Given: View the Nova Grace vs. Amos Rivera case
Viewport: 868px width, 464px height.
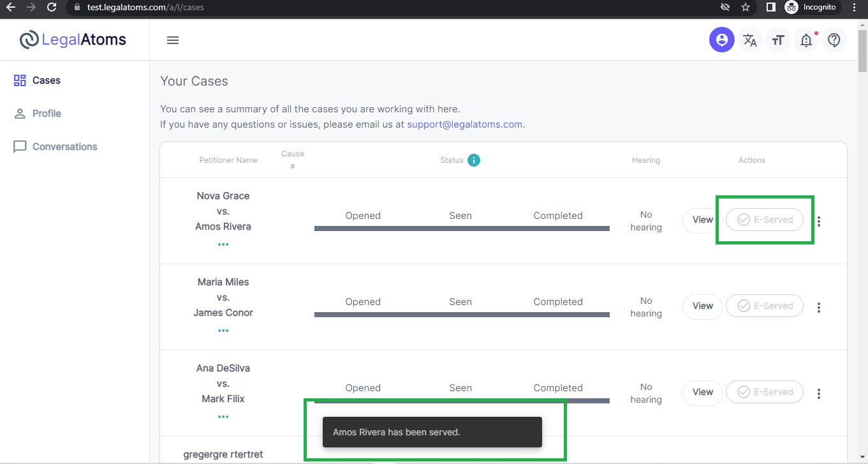Looking at the screenshot, I should tap(703, 220).
